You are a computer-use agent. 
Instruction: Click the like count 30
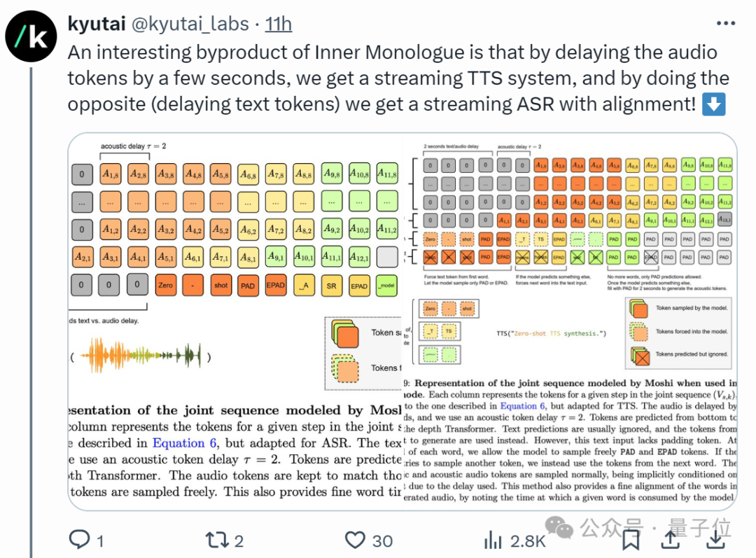(x=382, y=541)
